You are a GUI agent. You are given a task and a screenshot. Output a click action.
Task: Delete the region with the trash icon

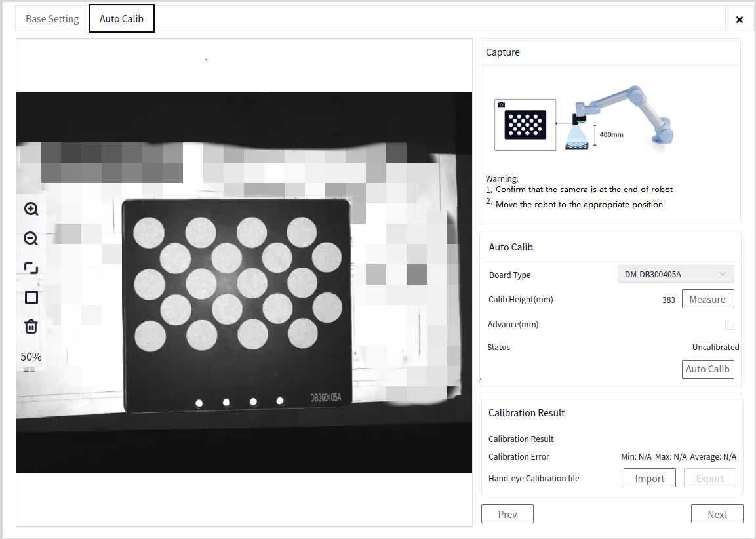[31, 327]
